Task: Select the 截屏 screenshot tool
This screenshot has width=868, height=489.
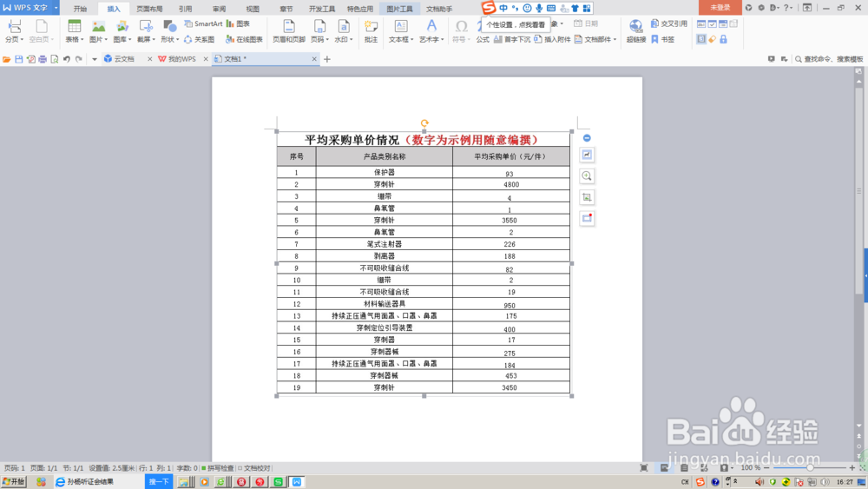Action: point(146,31)
